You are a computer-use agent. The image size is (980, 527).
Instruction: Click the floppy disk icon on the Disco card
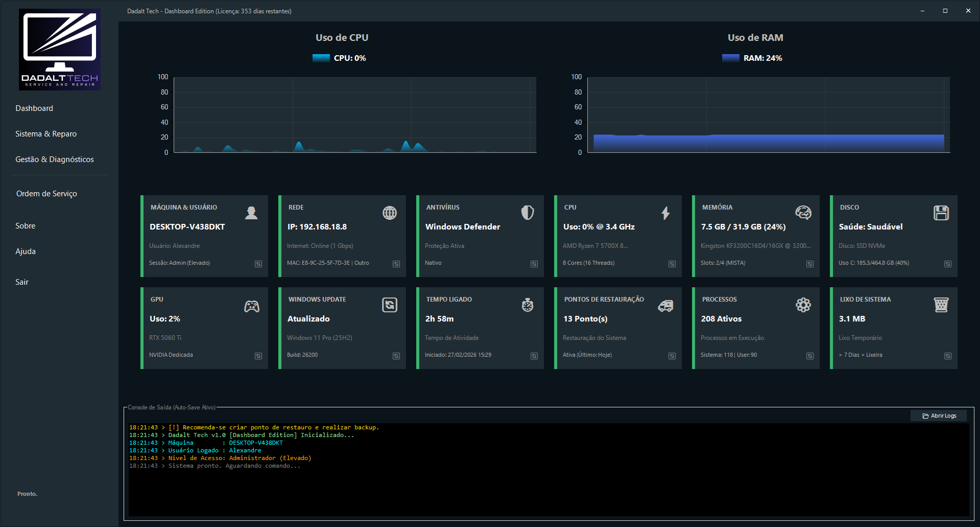(941, 213)
